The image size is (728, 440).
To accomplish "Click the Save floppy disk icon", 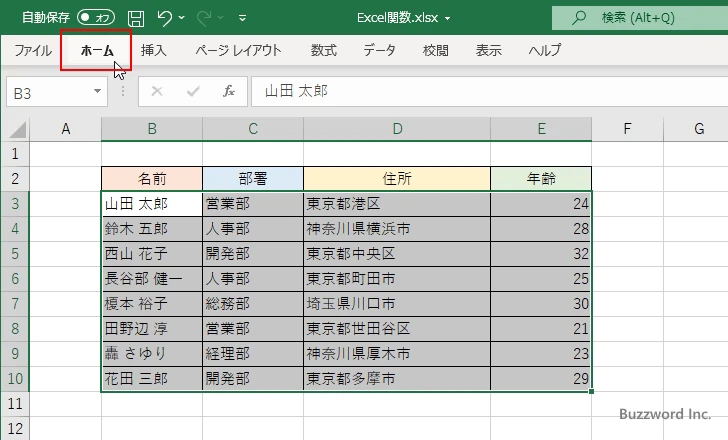I will pos(136,18).
